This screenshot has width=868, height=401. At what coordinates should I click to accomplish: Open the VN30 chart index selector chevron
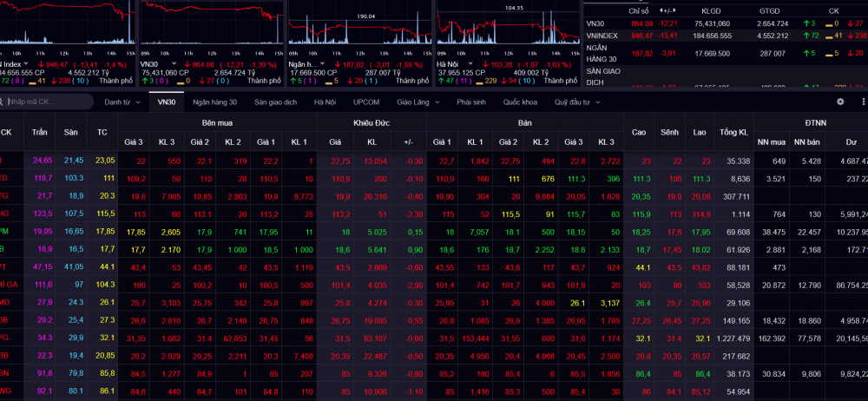pyautogui.click(x=174, y=63)
